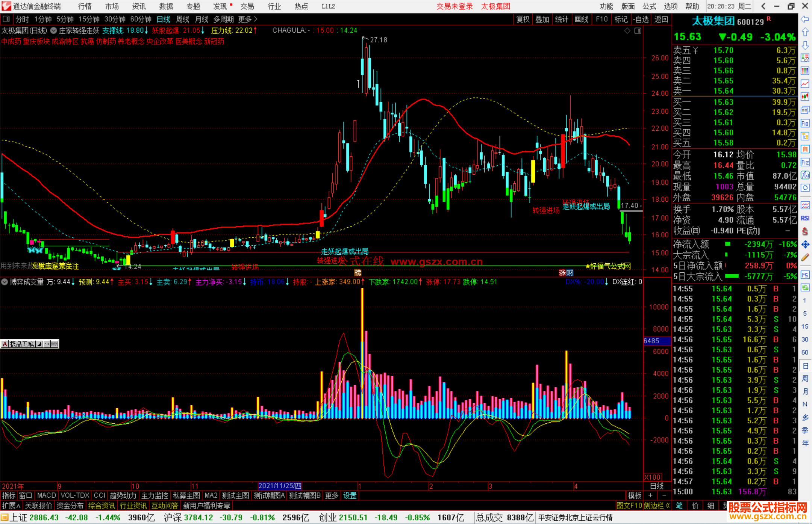The image size is (812, 524).
Task: Click the panel layout icon left of 分时
Action: [x=6, y=19]
